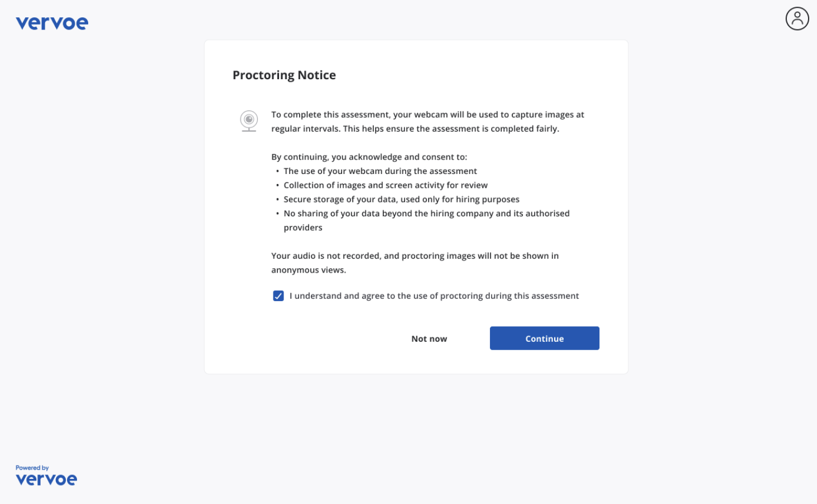The width and height of the screenshot is (817, 504).
Task: Click the "No sharing of your data" bullet
Action: coord(426,214)
